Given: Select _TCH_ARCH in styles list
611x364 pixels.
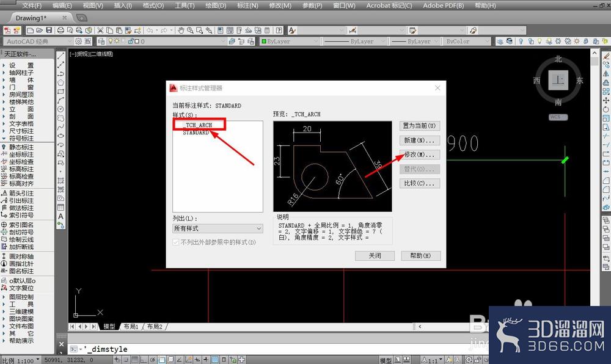Looking at the screenshot, I should tap(199, 125).
